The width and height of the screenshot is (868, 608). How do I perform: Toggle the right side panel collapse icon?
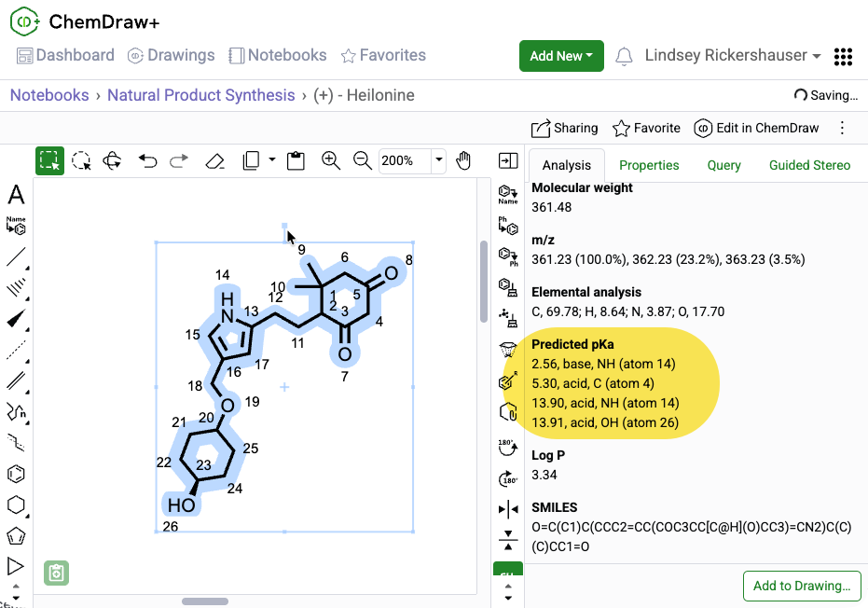508,161
